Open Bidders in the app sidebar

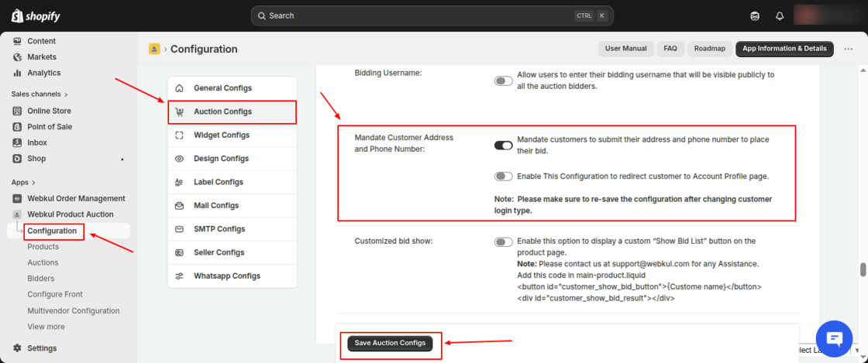pos(41,279)
